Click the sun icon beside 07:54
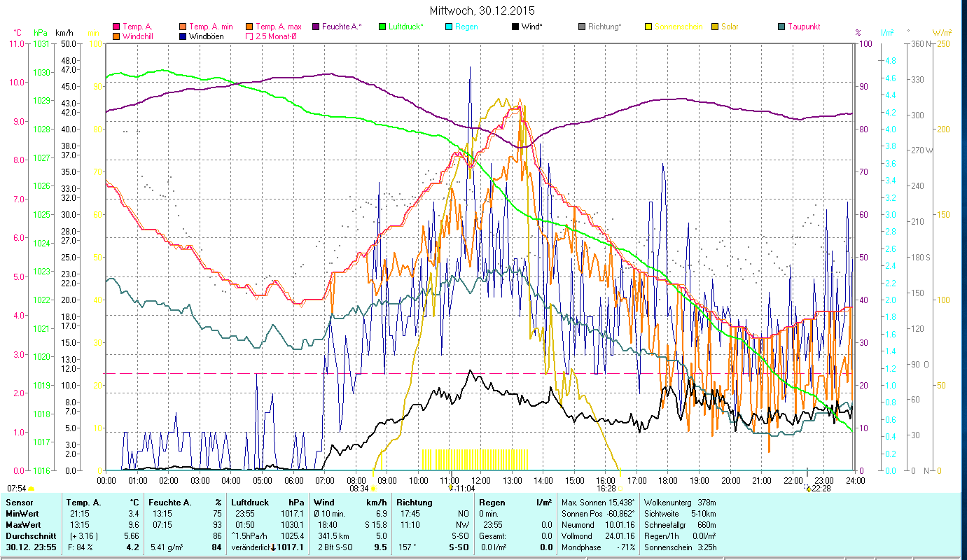The width and height of the screenshot is (967, 560). tap(31, 489)
